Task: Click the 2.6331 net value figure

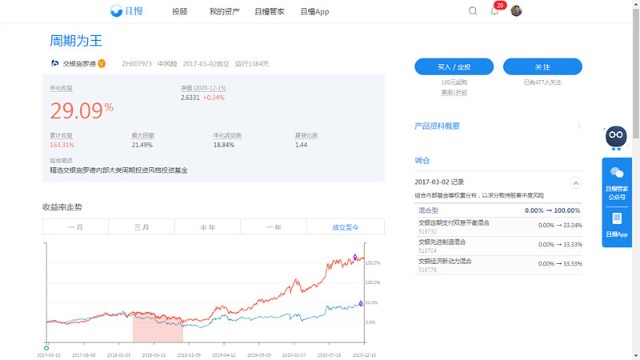Action: pyautogui.click(x=190, y=98)
